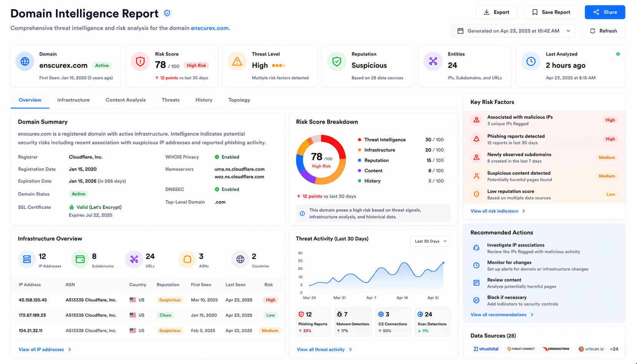Viewport: 637px width, 364px height.
Task: Click the Refresh button
Action: pos(603,31)
